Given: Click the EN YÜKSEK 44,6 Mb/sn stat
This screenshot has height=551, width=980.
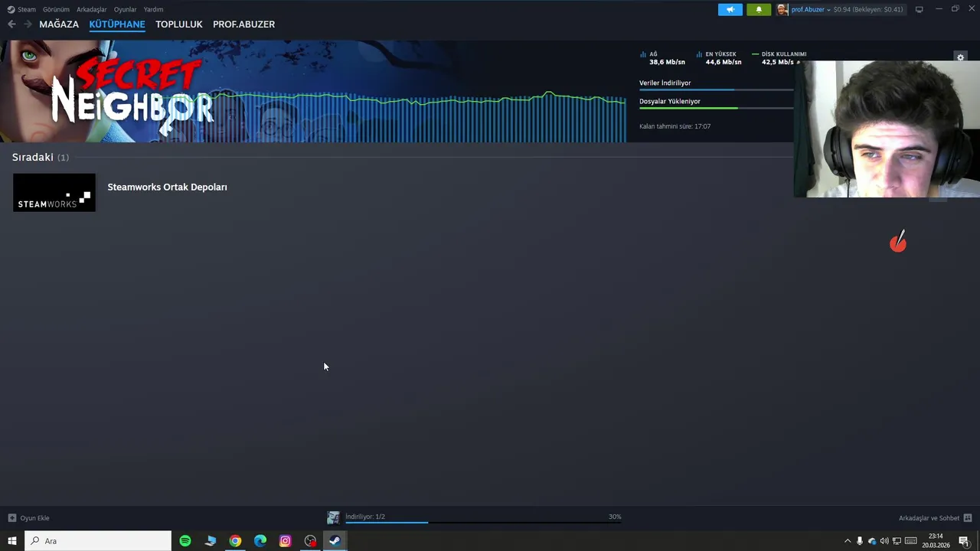Looking at the screenshot, I should [719, 58].
